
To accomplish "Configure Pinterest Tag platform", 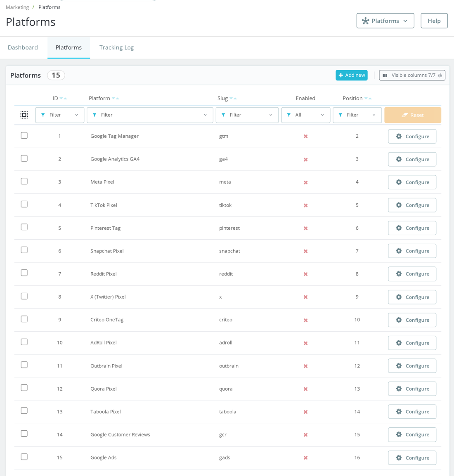I will click(412, 228).
